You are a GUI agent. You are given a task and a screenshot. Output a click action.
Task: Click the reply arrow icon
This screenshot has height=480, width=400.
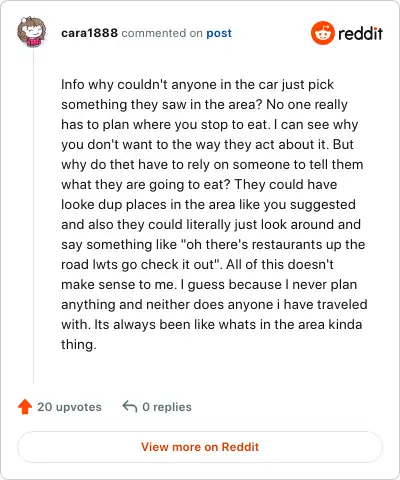(x=130, y=406)
